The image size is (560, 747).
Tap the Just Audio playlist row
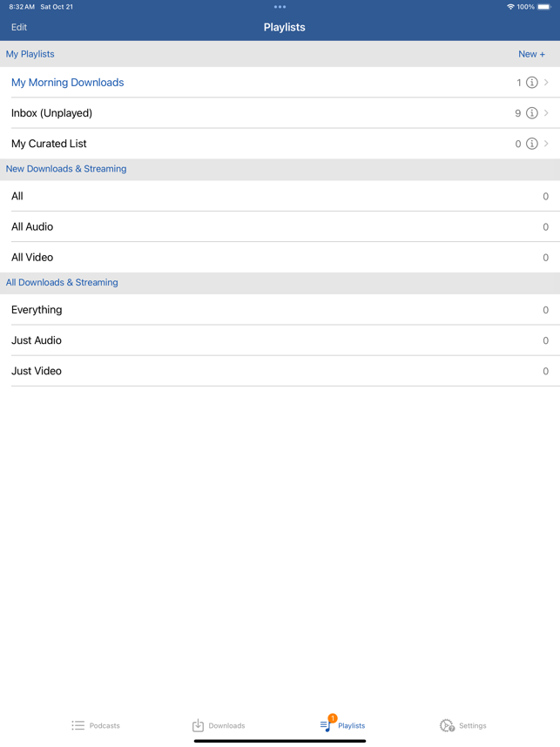(x=280, y=340)
